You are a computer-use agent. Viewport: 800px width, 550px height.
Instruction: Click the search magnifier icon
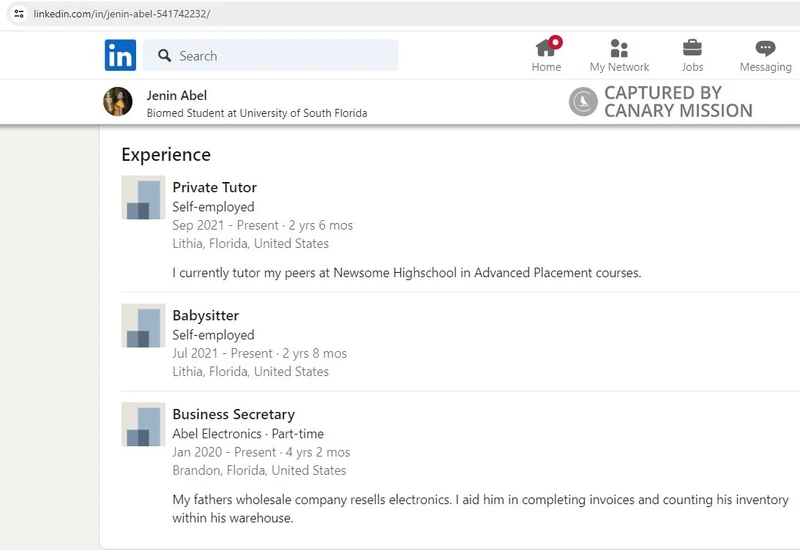click(164, 56)
